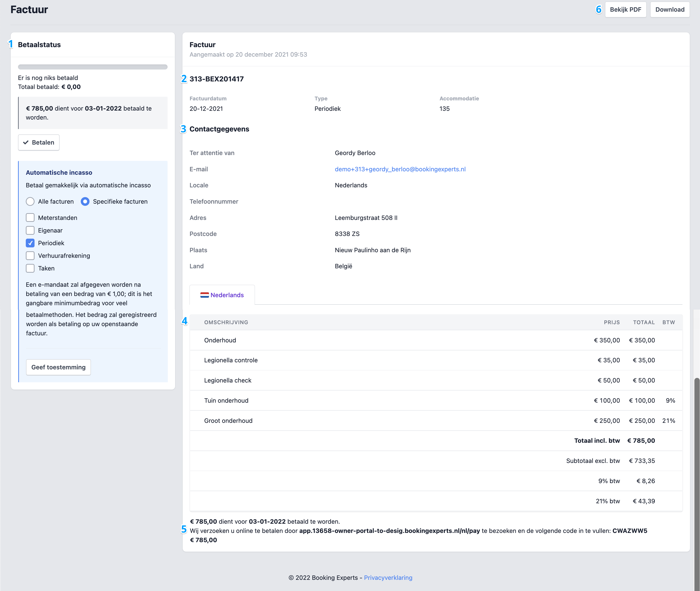The width and height of the screenshot is (700, 591).
Task: Click annotation marker 6 next to Bekijk PDF
Action: [598, 9]
